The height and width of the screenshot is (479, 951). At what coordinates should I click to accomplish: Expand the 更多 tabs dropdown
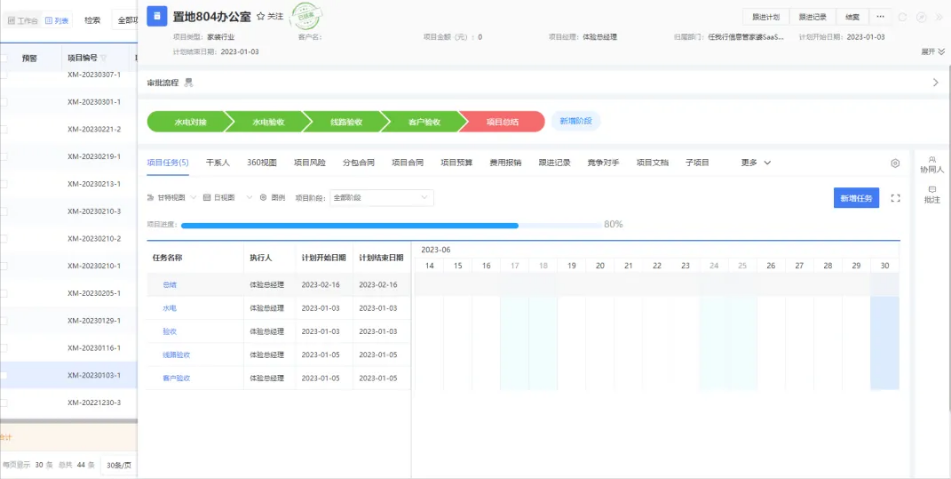click(x=755, y=162)
